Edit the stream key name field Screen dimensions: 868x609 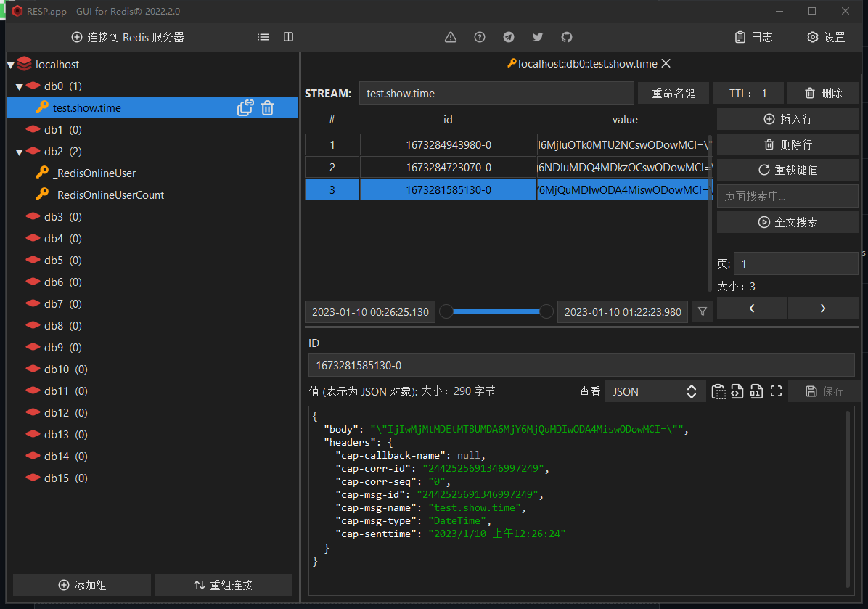point(496,93)
